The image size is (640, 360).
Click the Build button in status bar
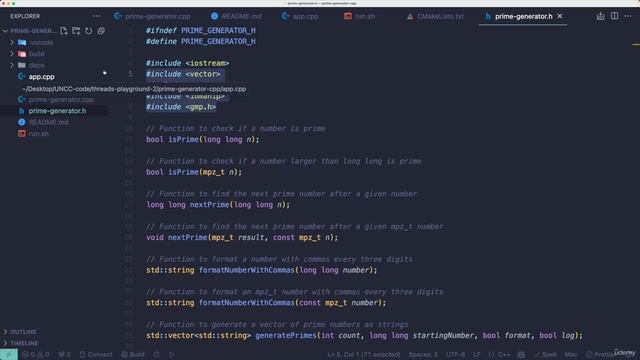133,354
